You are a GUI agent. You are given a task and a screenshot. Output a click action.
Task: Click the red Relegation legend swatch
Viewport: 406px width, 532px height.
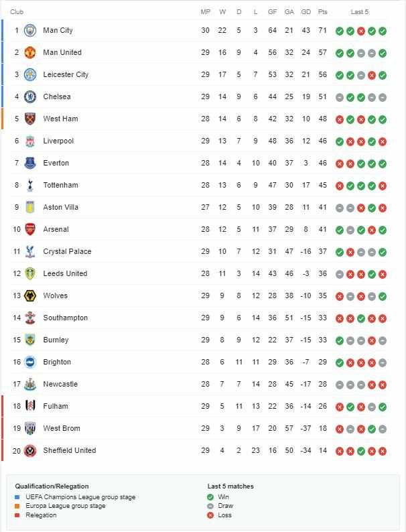[18, 515]
